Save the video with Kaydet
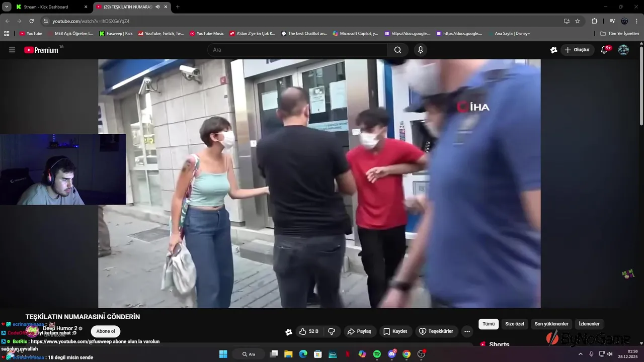Viewport: 644px width, 362px height. [395, 331]
